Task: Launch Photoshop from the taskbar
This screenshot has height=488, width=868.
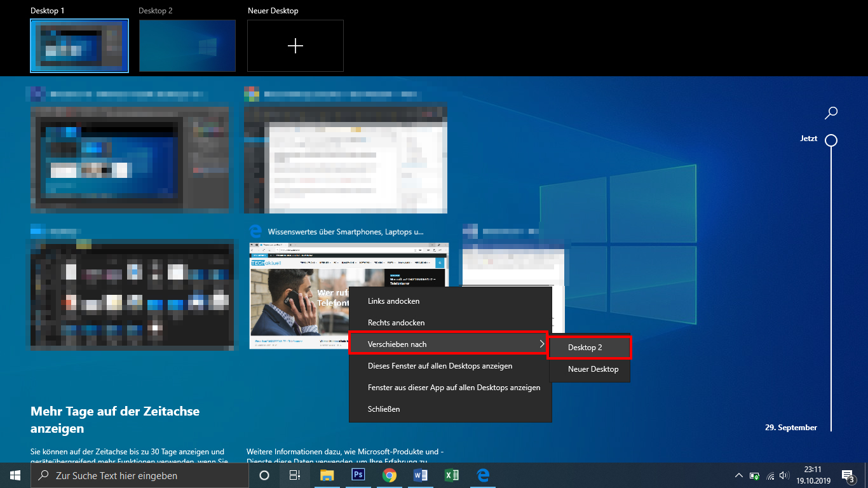Action: pyautogui.click(x=358, y=475)
